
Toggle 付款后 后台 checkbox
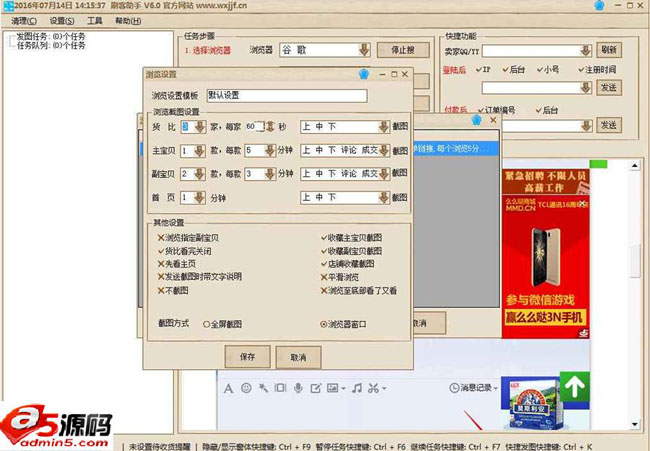pos(547,110)
